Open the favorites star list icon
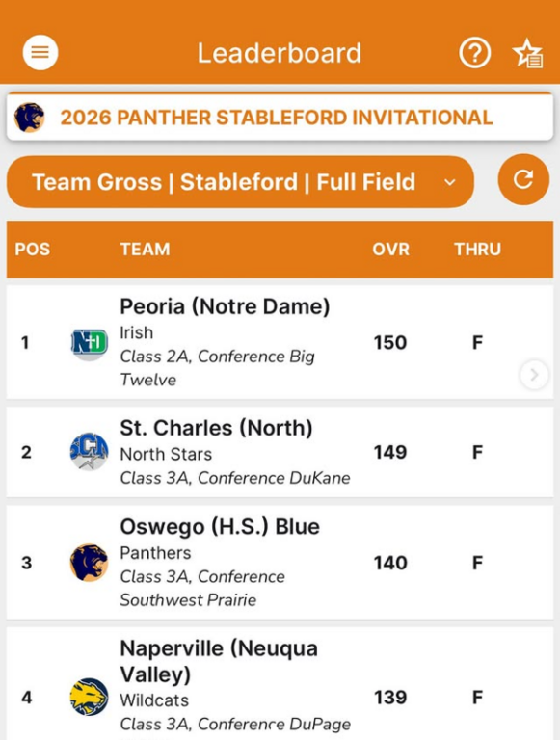Image resolution: width=560 pixels, height=740 pixels. [x=528, y=54]
